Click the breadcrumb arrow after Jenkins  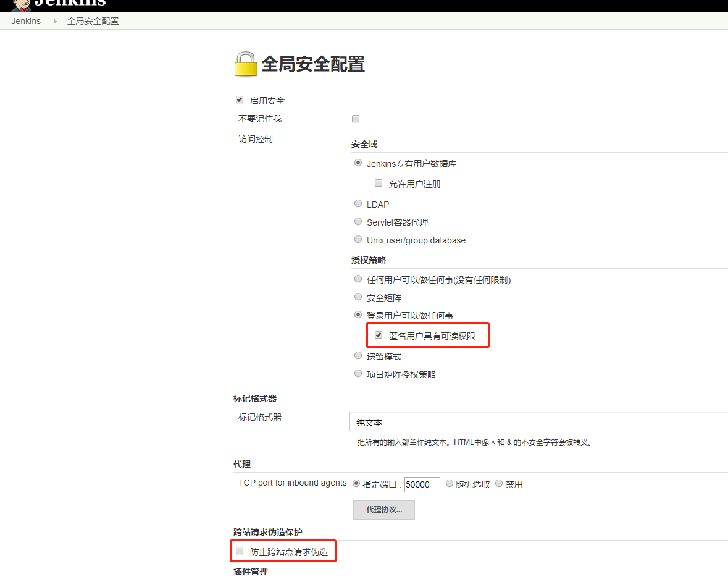coord(55,21)
